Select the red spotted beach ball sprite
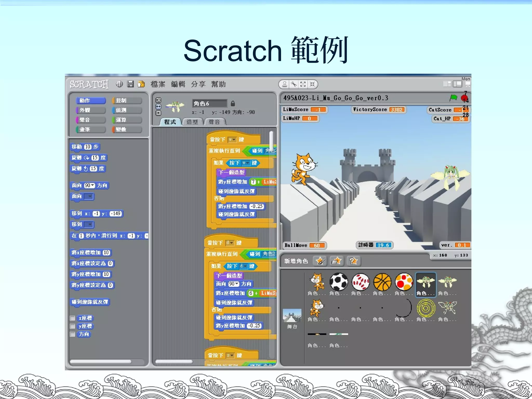This screenshot has height=399, width=532. [x=404, y=282]
